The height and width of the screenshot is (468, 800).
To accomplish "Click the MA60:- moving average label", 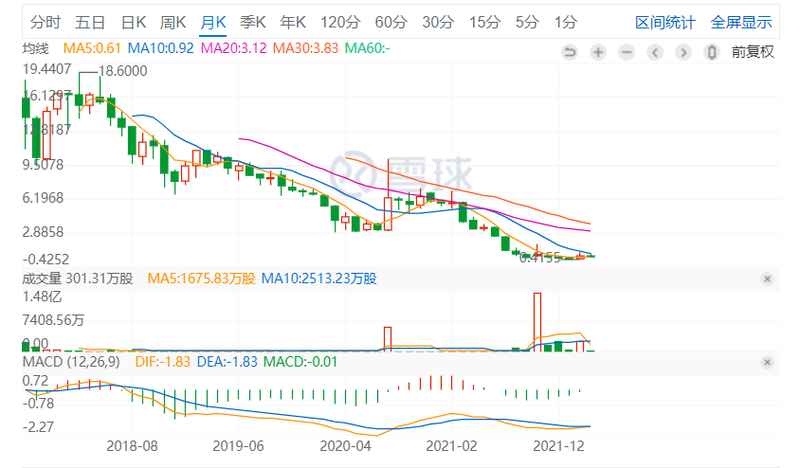I will coord(367,48).
